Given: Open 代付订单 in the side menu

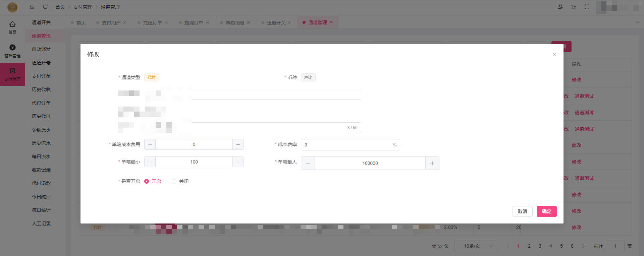Looking at the screenshot, I should click(x=41, y=103).
